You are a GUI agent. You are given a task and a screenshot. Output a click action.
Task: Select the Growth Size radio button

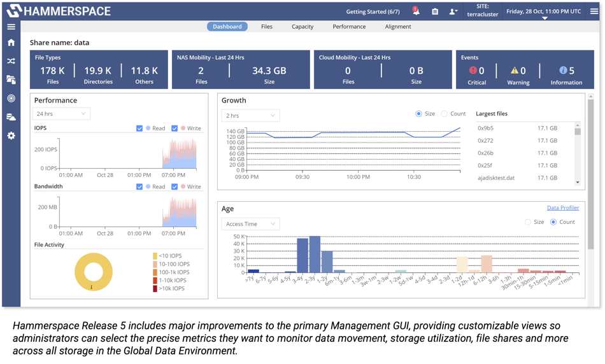click(x=418, y=114)
